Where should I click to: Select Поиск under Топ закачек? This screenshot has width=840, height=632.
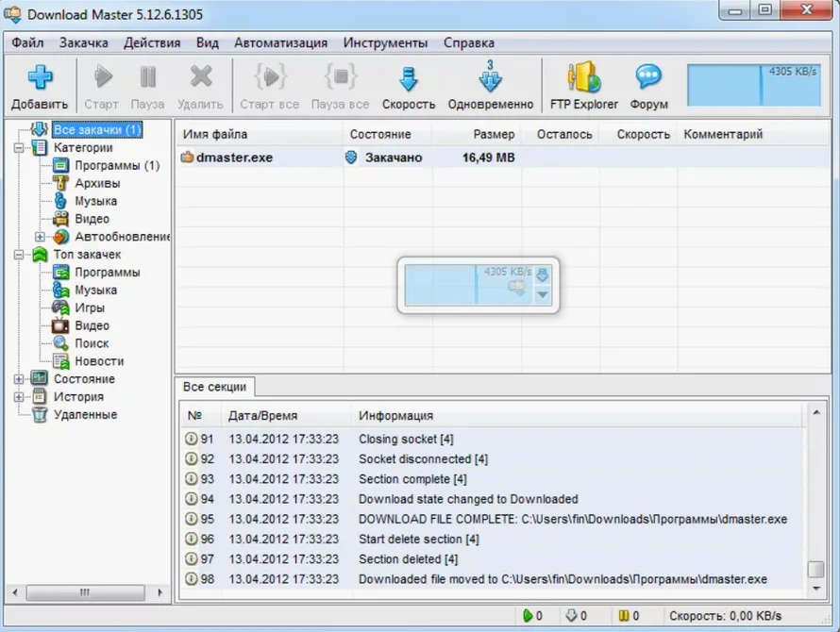coord(92,343)
